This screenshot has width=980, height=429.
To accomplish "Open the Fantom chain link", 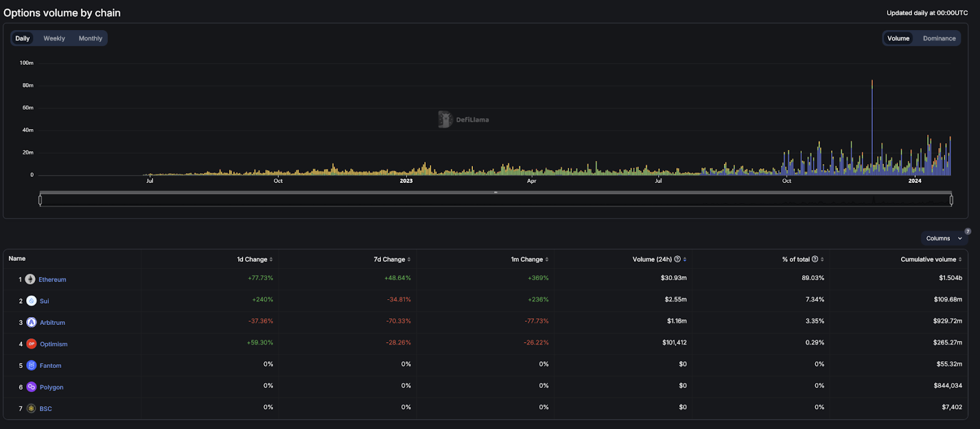I will tap(50, 365).
